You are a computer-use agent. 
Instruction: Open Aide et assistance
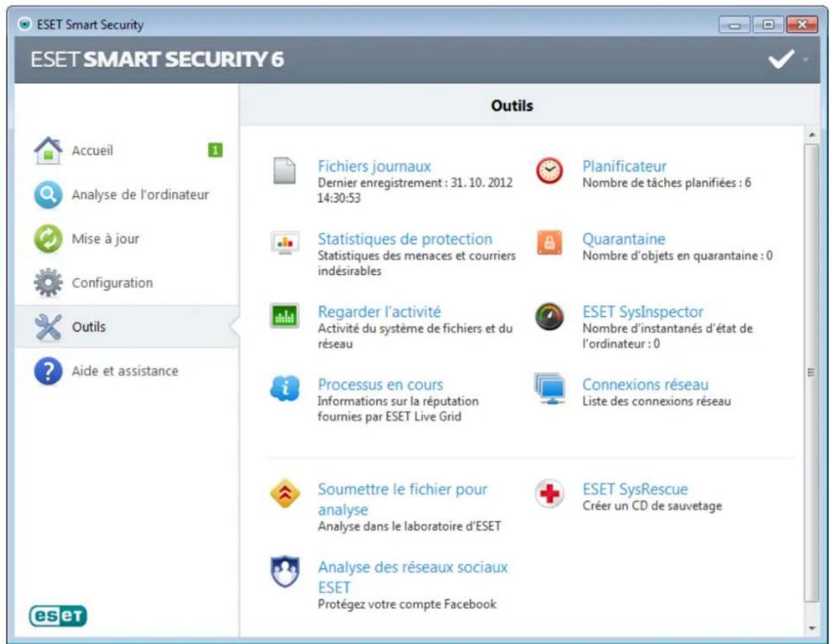[124, 371]
